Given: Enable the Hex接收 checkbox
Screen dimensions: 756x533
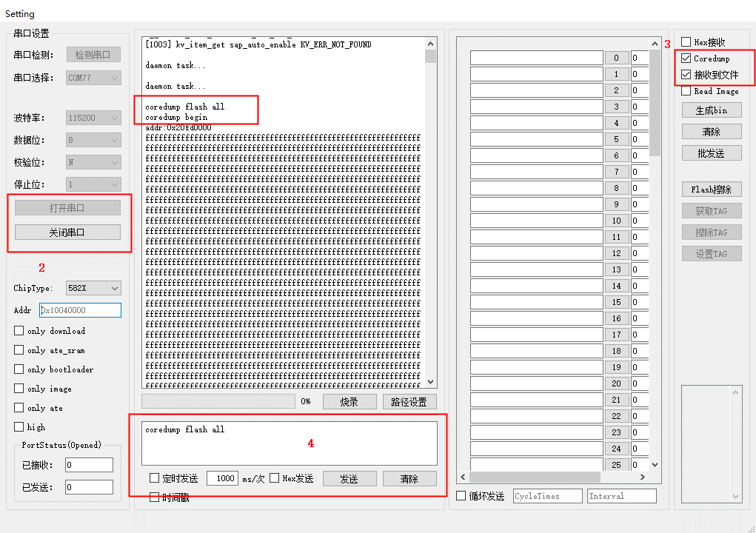Looking at the screenshot, I should pos(686,42).
